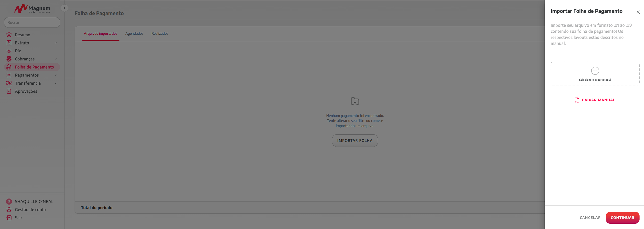
Task: Close the Importar Folha de Pagamento panel
Action: pos(638,12)
